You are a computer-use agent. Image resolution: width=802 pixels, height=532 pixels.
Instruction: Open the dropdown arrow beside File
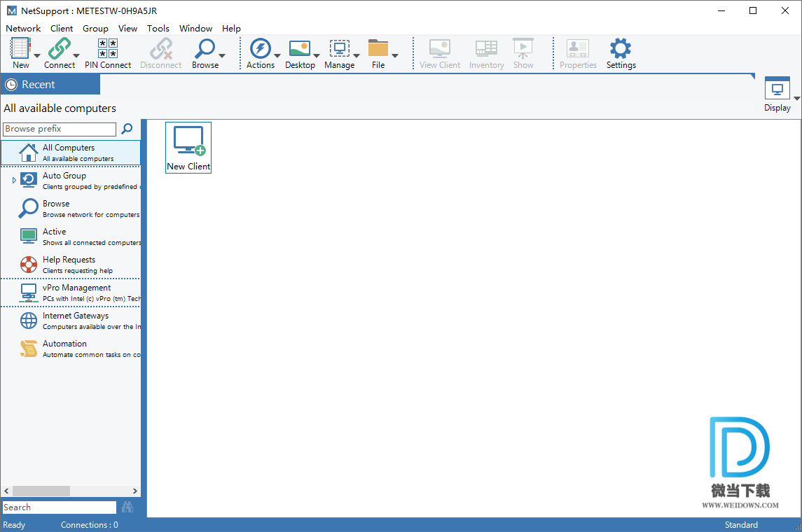click(395, 56)
